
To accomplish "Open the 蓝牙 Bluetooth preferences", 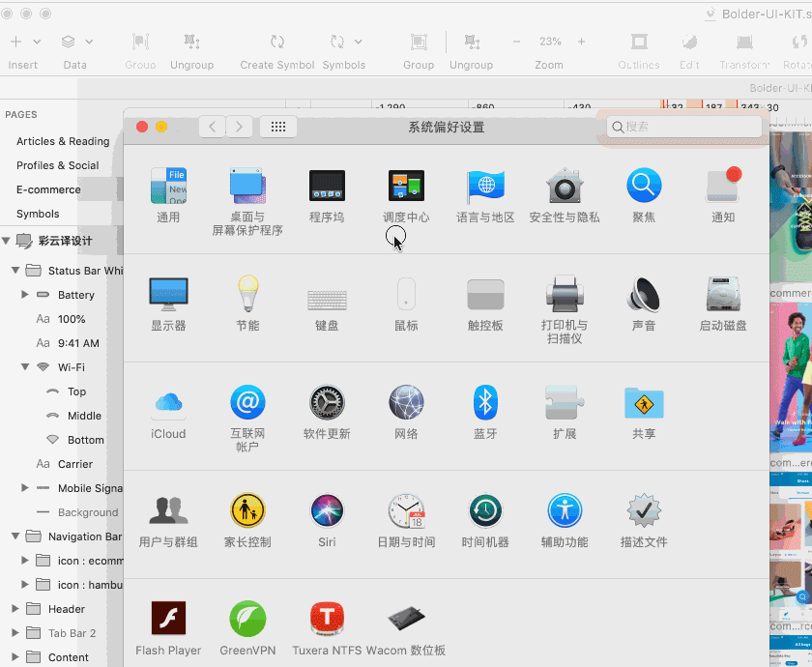I will (x=485, y=402).
